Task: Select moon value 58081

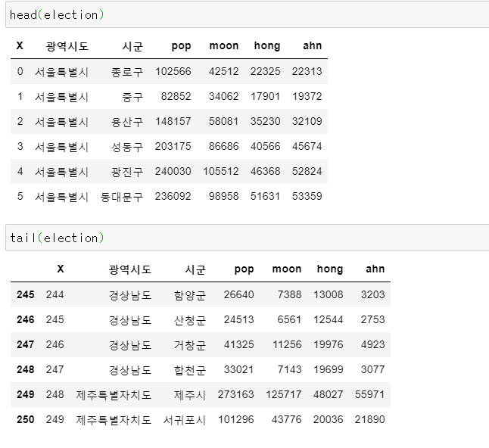Action: [223, 121]
